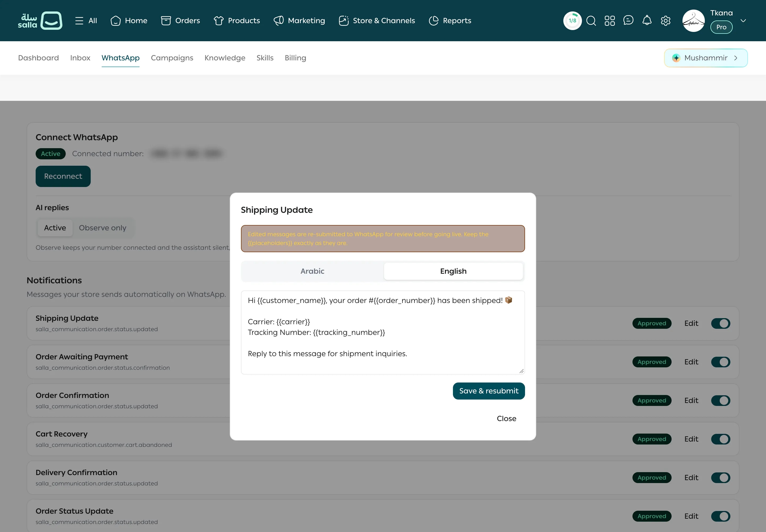Open the notifications bell
This screenshot has height=532, width=766.
click(x=647, y=21)
